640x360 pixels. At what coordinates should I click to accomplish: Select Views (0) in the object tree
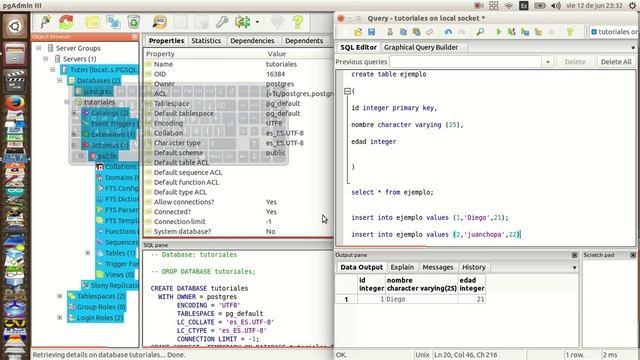coord(119,275)
